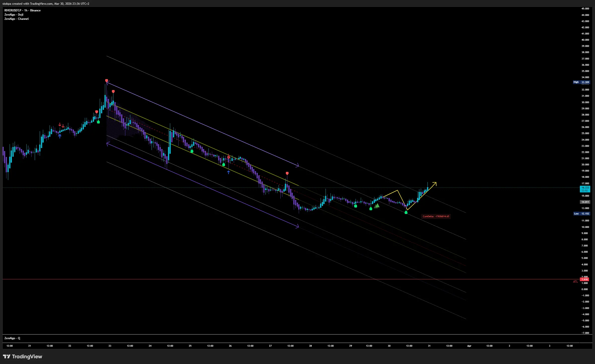Image resolution: width=595 pixels, height=364 pixels.
Task: Click the Apr date on time axis
Action: (469, 346)
